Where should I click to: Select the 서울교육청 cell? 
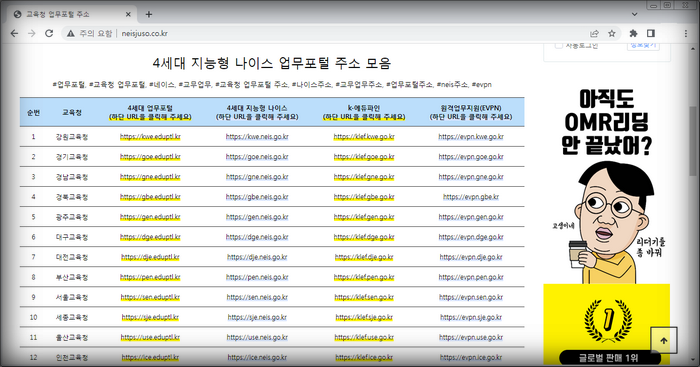tap(72, 297)
